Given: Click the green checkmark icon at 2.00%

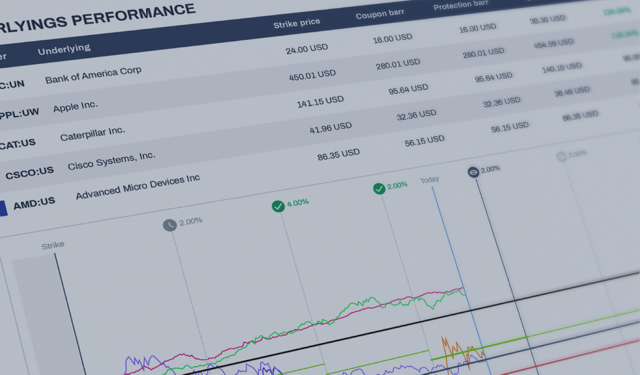Looking at the screenshot, I should tap(379, 189).
